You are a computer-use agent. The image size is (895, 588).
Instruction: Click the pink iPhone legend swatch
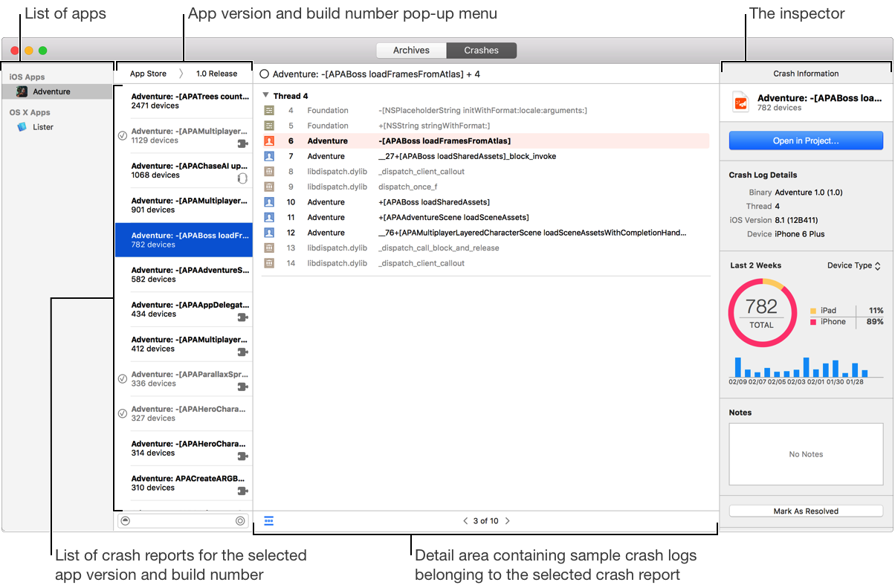[x=813, y=322]
